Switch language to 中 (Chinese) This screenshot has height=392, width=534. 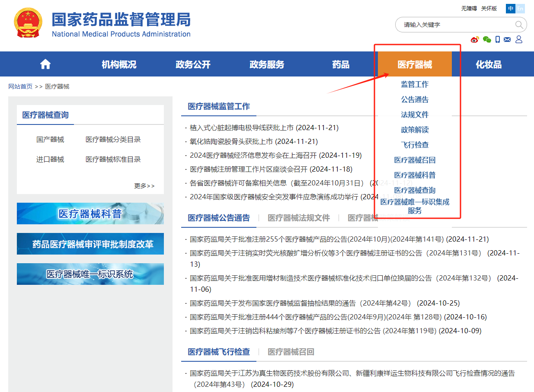click(511, 9)
